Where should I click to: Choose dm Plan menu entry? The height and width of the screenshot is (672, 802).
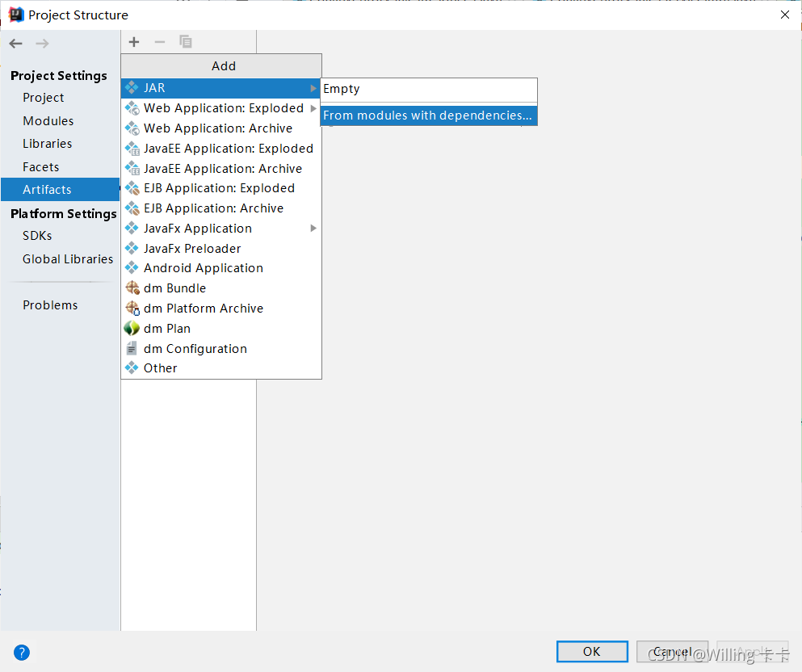pos(221,329)
